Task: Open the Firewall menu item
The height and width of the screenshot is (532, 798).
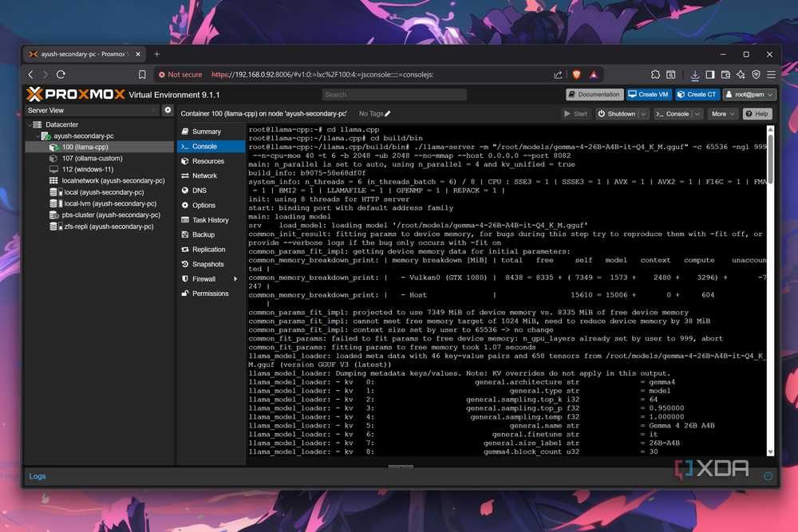Action: click(x=211, y=278)
